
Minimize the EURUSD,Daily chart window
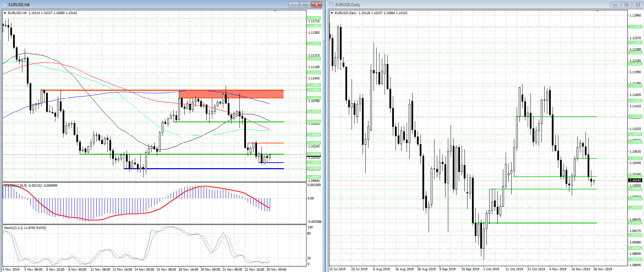click(615, 4)
